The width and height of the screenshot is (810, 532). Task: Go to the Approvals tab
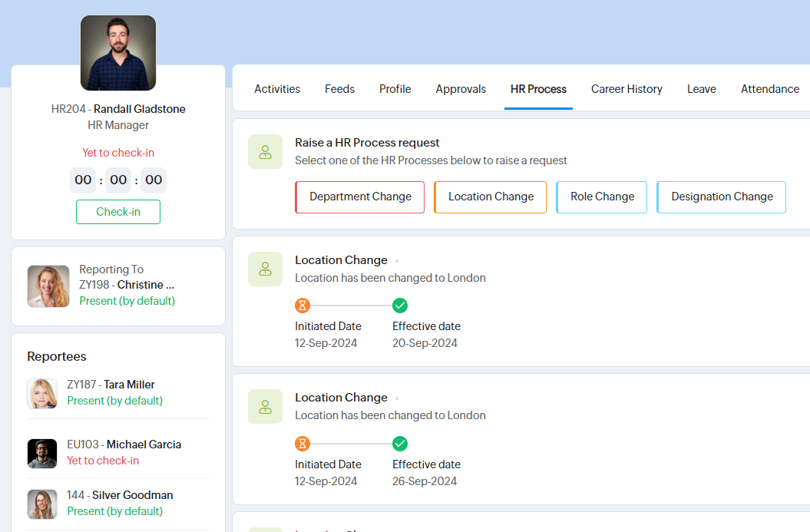click(x=461, y=89)
